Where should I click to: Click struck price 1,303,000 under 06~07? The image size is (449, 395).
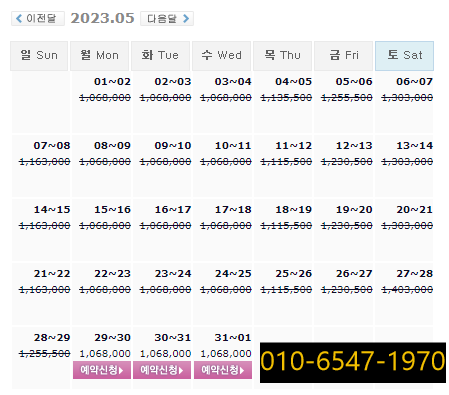[407, 98]
